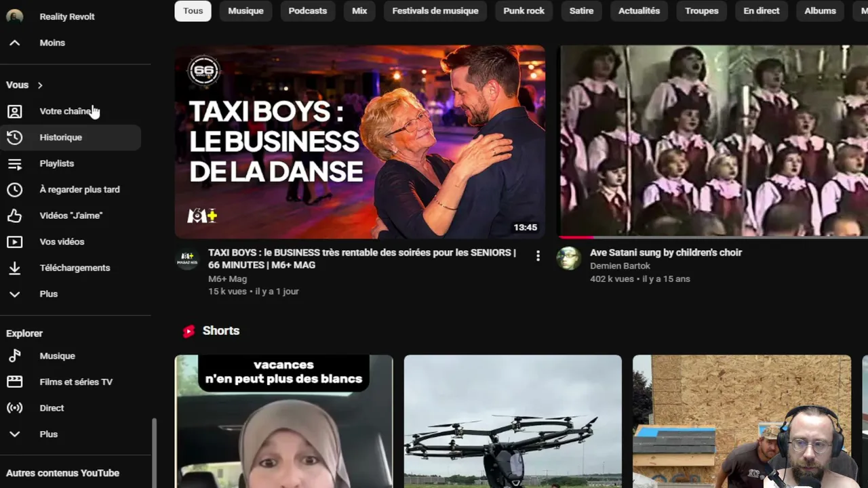Click the Playlists list icon
Image resolution: width=868 pixels, height=488 pixels.
coord(14,163)
